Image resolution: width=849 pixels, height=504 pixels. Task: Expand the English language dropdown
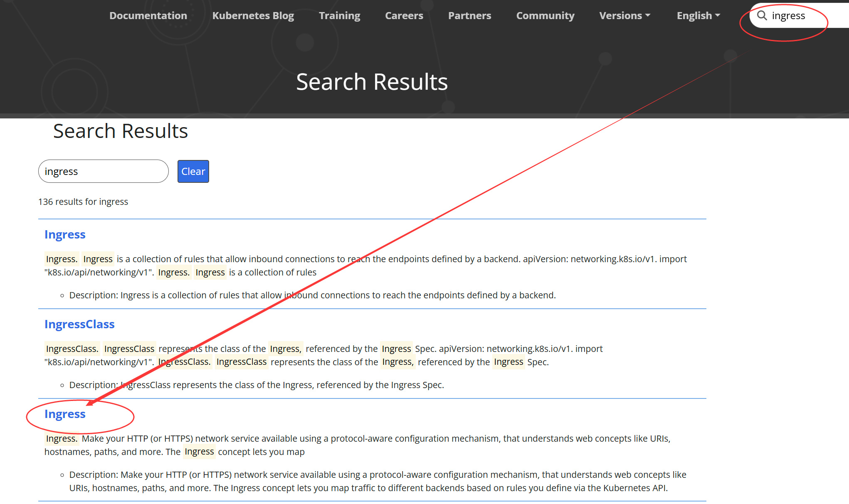(698, 15)
